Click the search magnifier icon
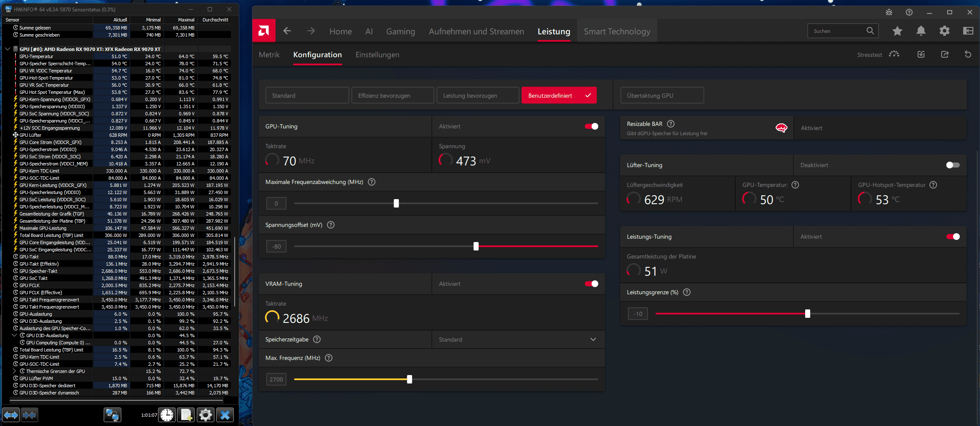This screenshot has height=426, width=980. (870, 31)
